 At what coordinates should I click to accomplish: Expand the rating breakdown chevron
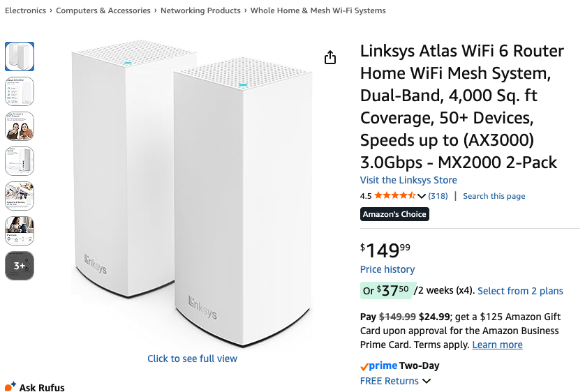tap(422, 197)
